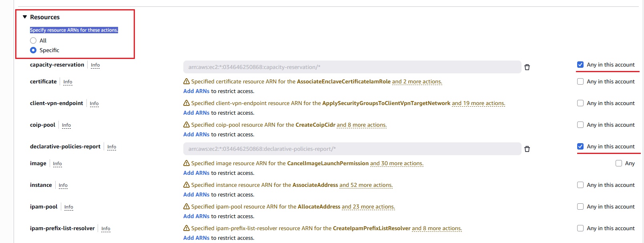Open Info link next to capacity-reservation
This screenshot has height=243, width=644.
coord(95,65)
